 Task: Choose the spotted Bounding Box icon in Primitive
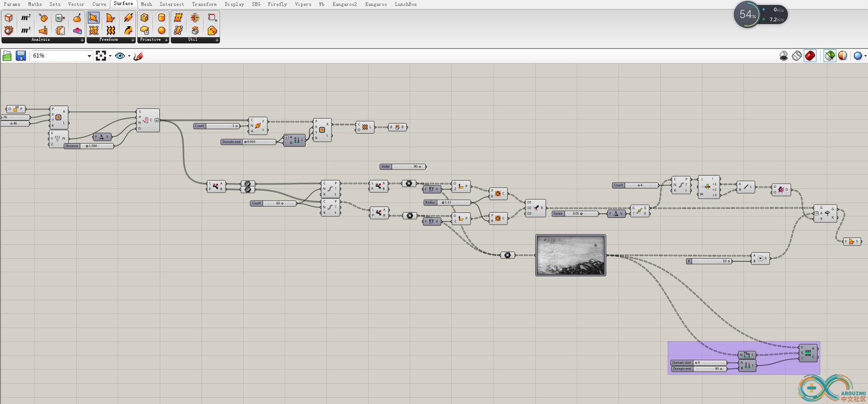click(144, 18)
